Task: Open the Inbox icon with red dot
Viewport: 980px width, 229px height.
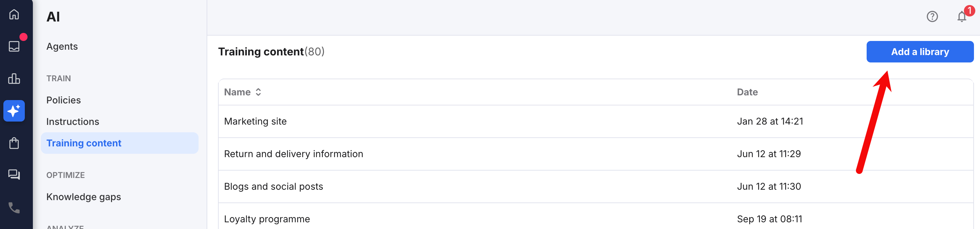Action: (14, 46)
